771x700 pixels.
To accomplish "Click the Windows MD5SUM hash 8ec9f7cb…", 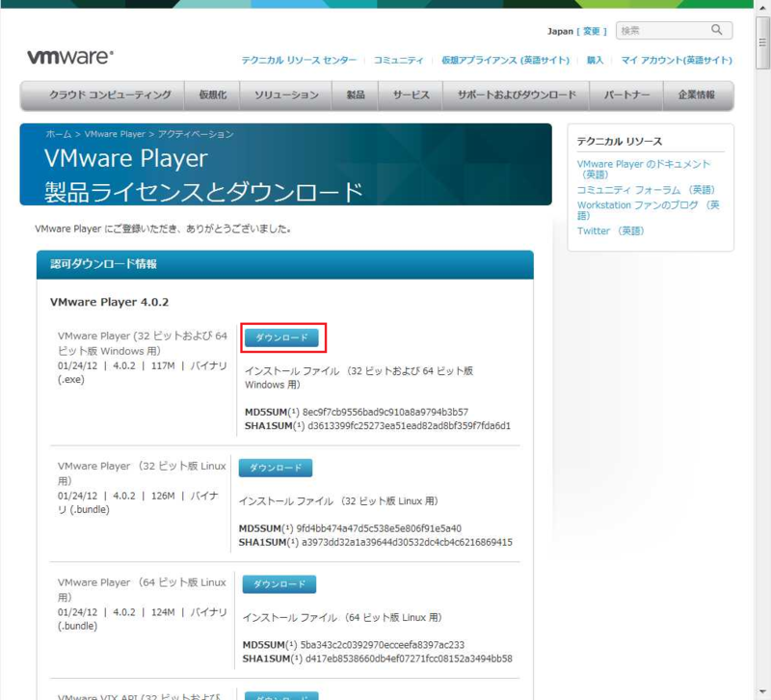I will 385,412.
